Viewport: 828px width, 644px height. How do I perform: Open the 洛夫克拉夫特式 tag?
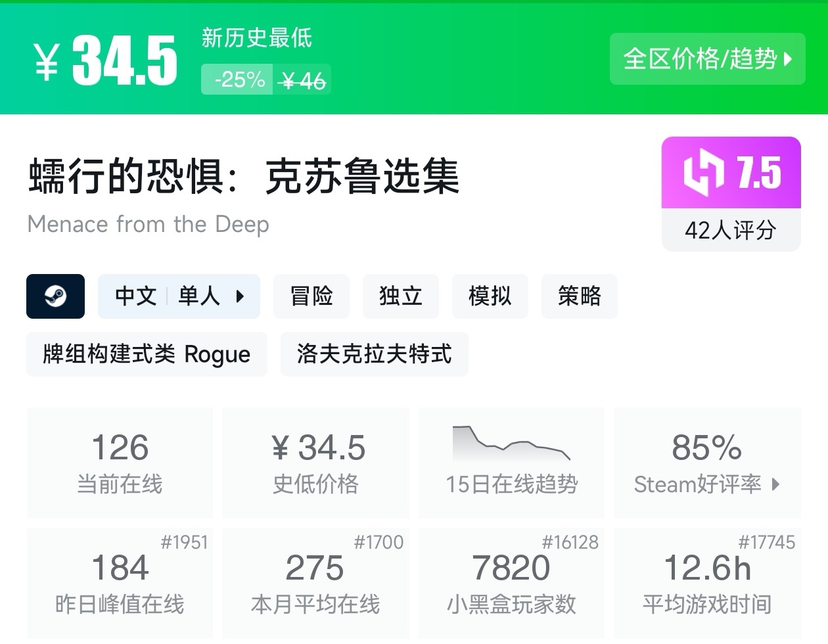pyautogui.click(x=375, y=354)
